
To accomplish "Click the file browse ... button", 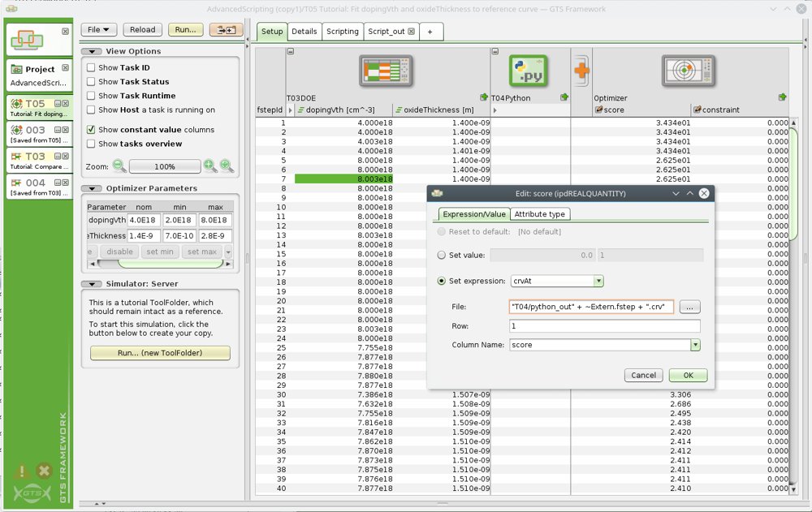I will tap(689, 307).
